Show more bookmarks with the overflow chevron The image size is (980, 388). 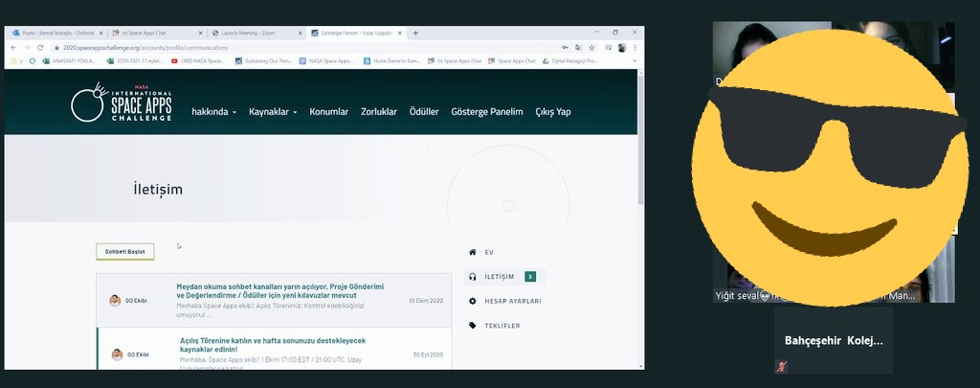(635, 61)
